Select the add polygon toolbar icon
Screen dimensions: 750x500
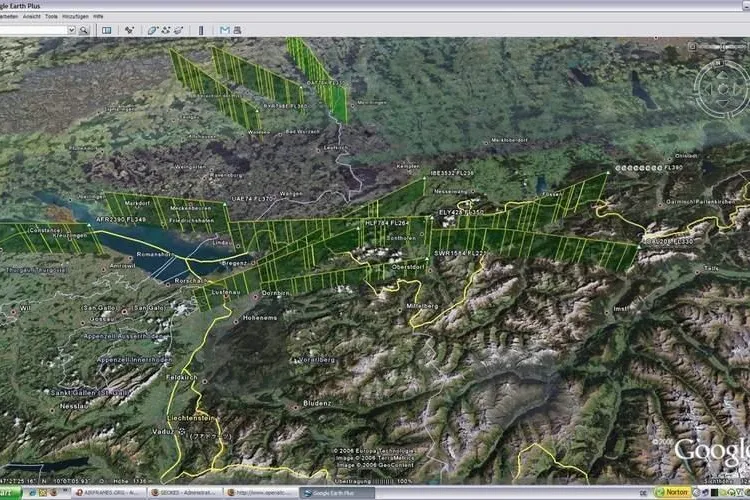point(153,30)
